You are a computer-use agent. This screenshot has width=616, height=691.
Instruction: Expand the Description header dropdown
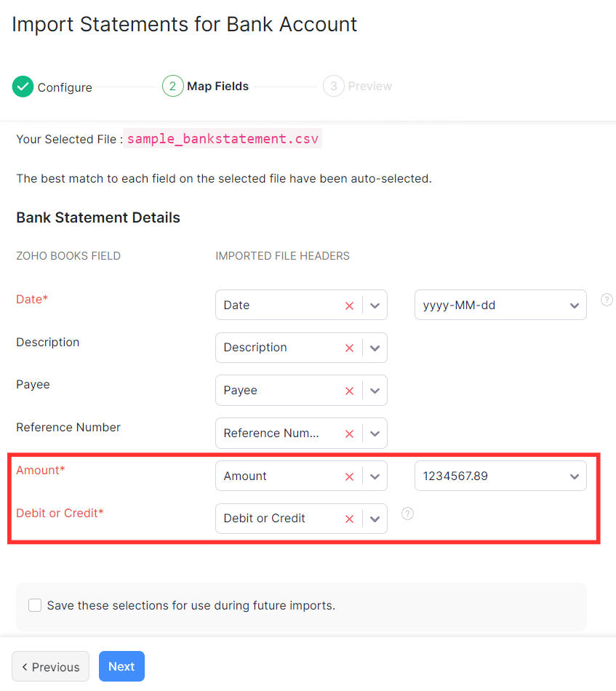tap(375, 348)
